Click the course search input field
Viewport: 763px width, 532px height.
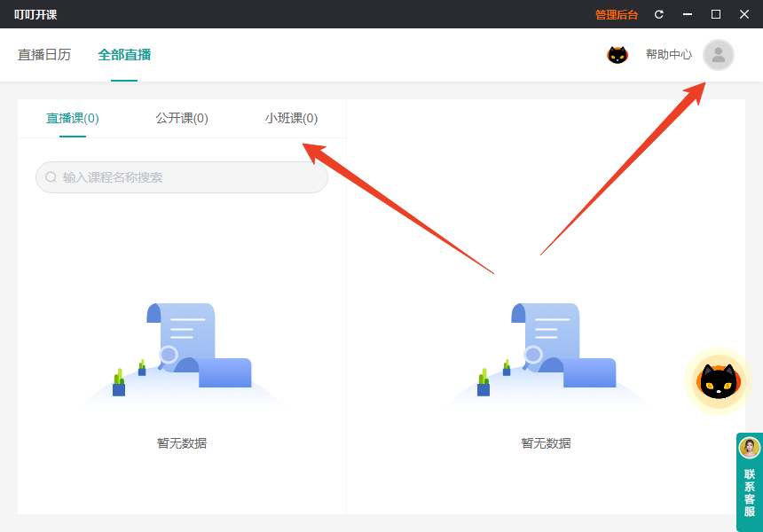tap(181, 177)
